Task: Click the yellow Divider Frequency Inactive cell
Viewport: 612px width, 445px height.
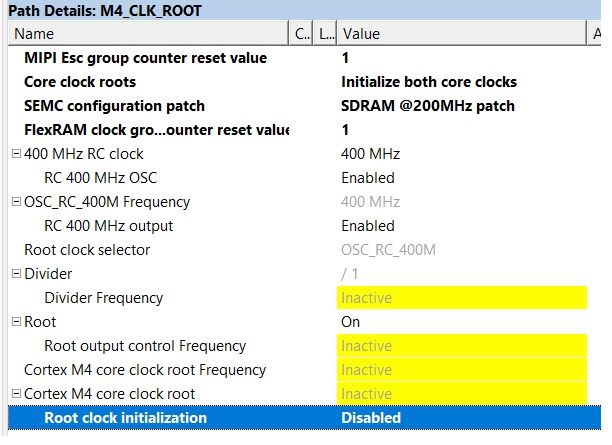Action: tap(461, 298)
